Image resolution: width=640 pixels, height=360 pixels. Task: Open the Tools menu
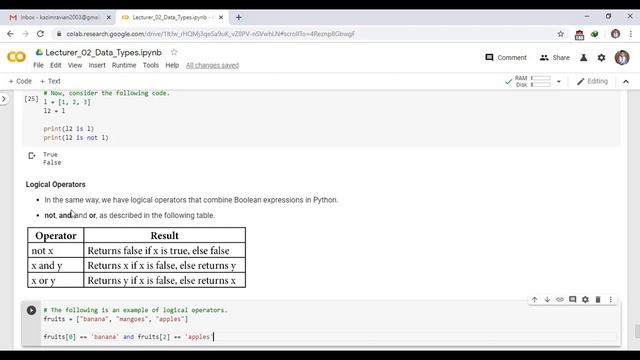click(151, 65)
